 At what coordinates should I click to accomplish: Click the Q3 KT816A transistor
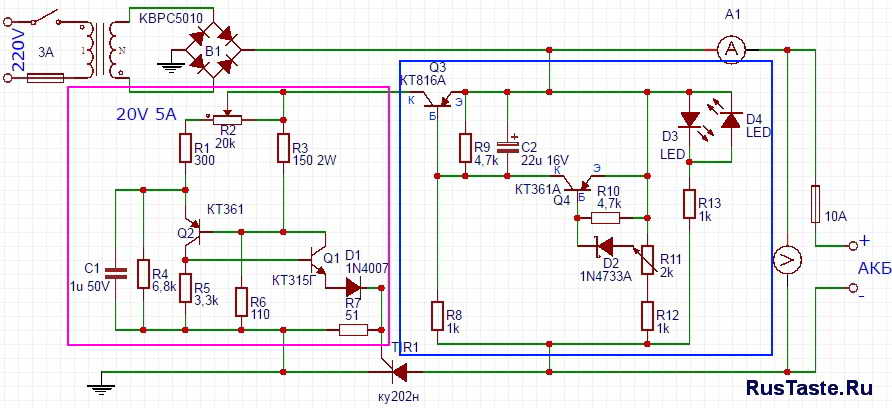pos(437,97)
